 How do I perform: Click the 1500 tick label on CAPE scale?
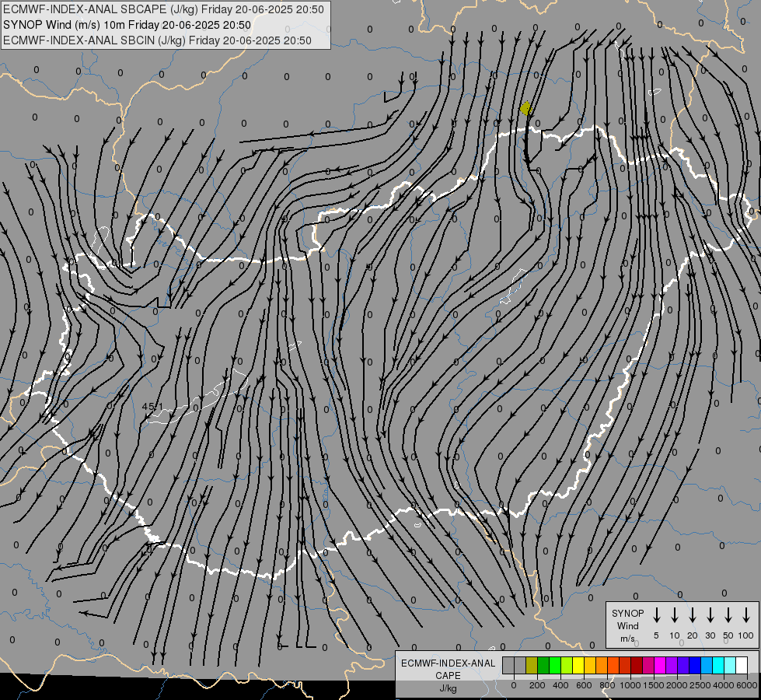653,685
